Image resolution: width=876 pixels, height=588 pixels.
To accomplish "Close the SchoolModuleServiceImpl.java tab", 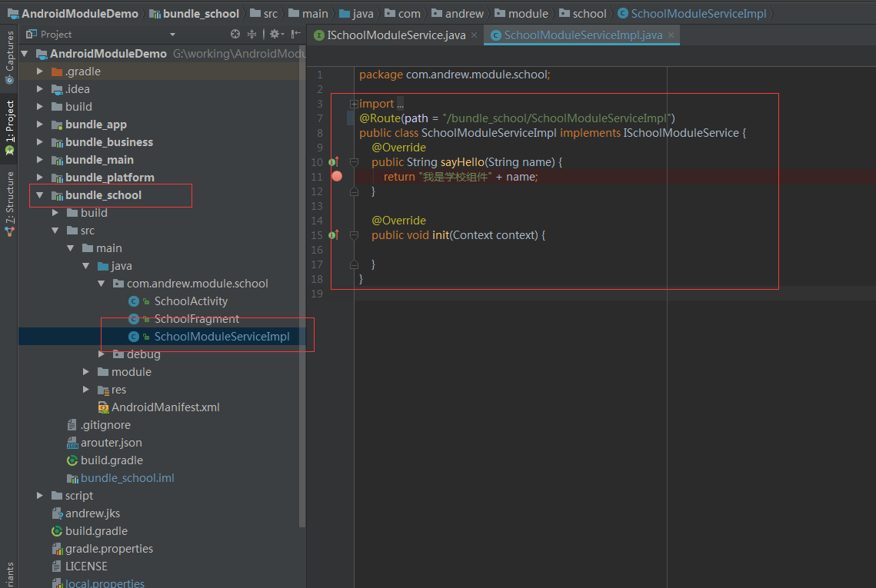I will click(671, 35).
